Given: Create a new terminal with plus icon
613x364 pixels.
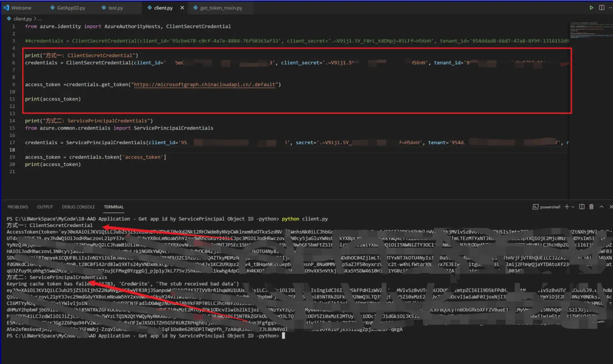Looking at the screenshot, I should 566,207.
